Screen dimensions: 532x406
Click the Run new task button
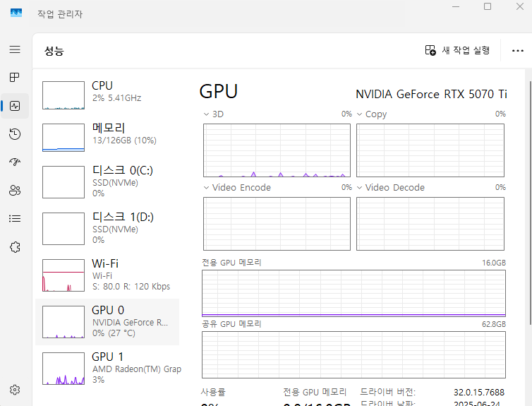point(457,50)
